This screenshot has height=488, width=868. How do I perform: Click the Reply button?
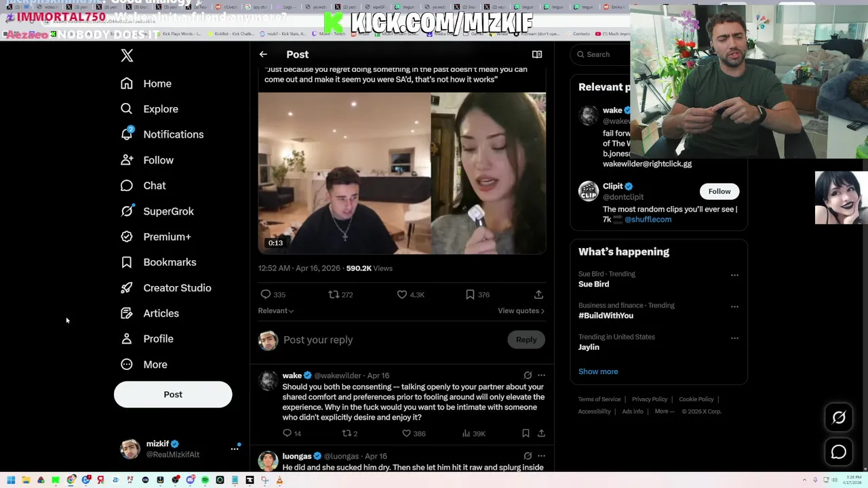pos(526,340)
